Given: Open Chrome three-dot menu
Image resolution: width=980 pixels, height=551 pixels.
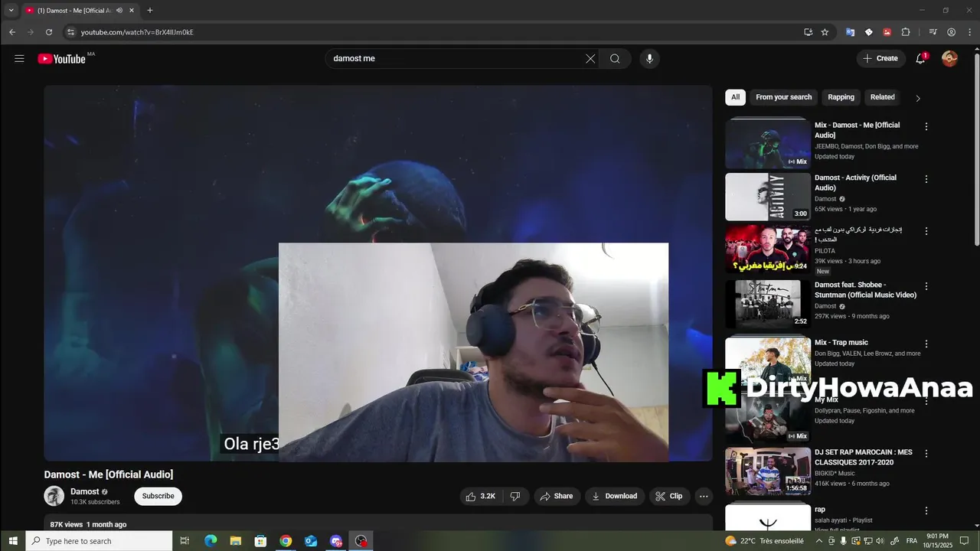Looking at the screenshot, I should 969,32.
